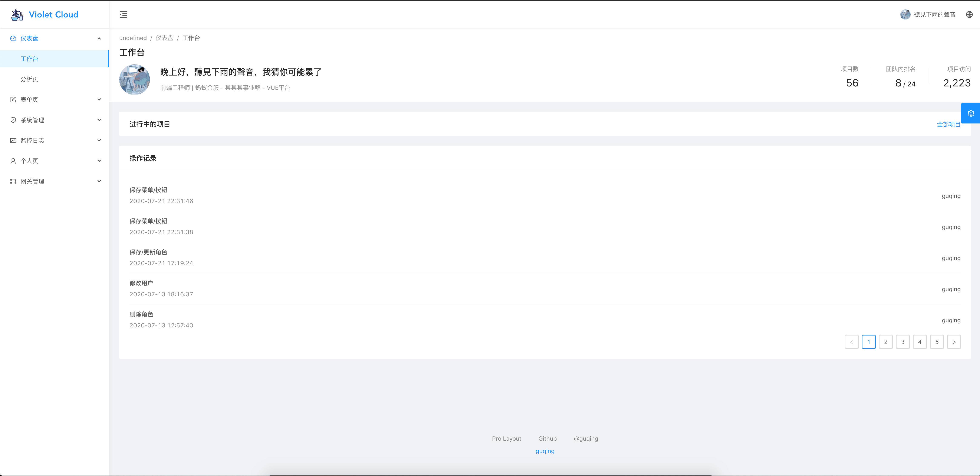Expand the 系统管理 submenu arrow
The width and height of the screenshot is (980, 476).
pyautogui.click(x=99, y=120)
